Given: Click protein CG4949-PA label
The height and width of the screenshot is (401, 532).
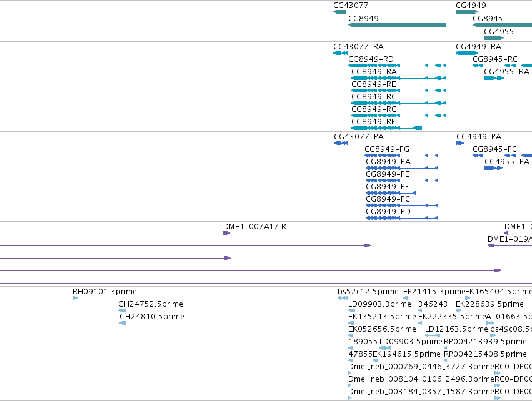Looking at the screenshot, I should tap(479, 137).
